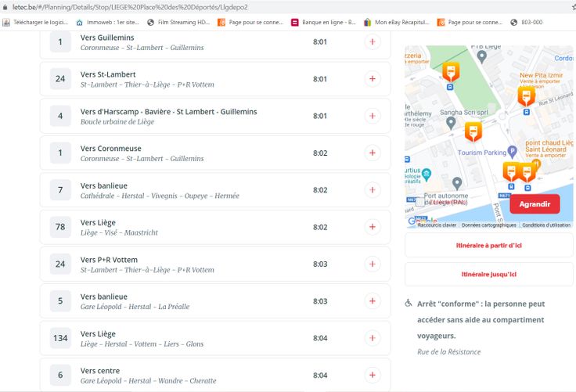Click the Agrandir map button
Viewport: 576px width, 392px height.
coord(535,204)
